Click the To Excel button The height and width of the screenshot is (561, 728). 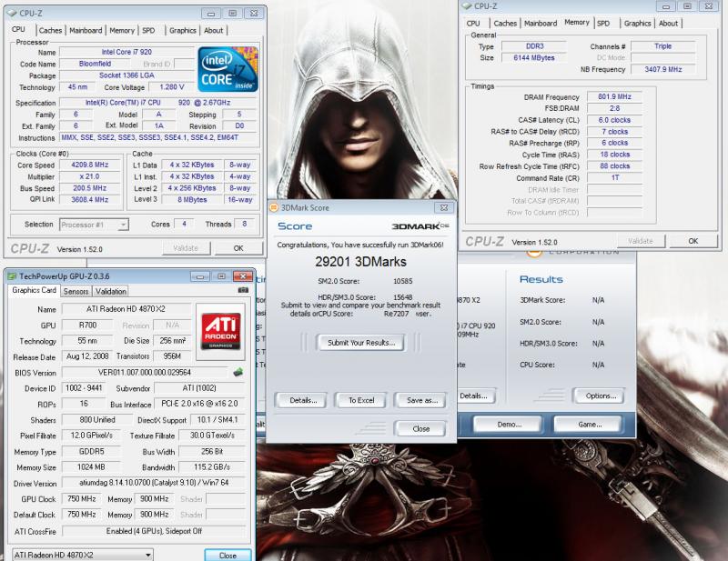[x=361, y=400]
